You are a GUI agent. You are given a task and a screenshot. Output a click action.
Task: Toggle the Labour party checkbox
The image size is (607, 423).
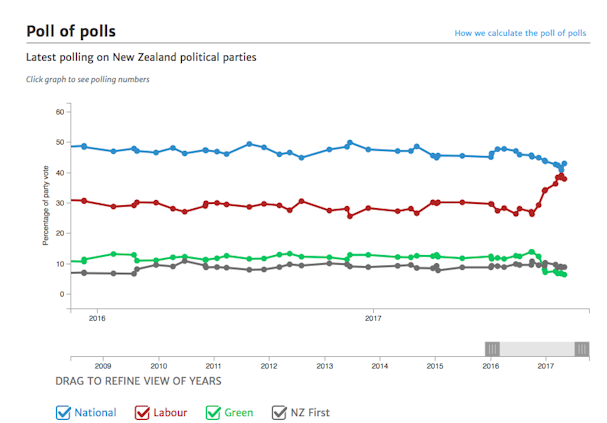click(x=141, y=412)
